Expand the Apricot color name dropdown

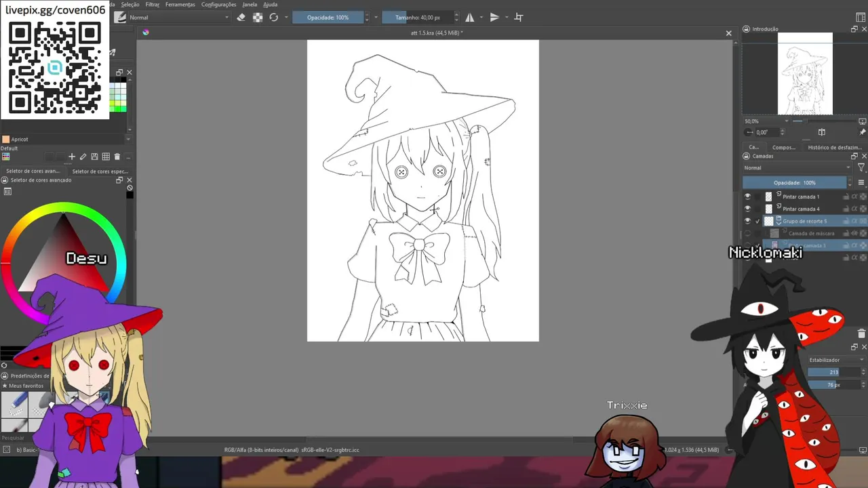point(129,140)
